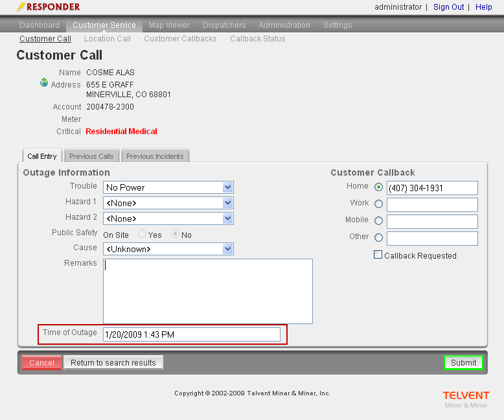504x420 pixels.
Task: Select the Other phone radio button
Action: [379, 238]
